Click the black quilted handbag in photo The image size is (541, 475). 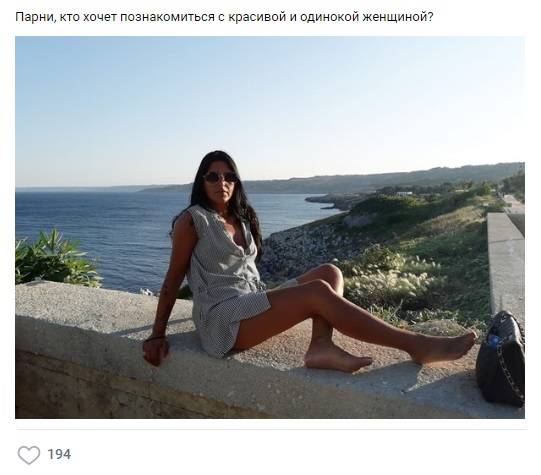[501, 359]
